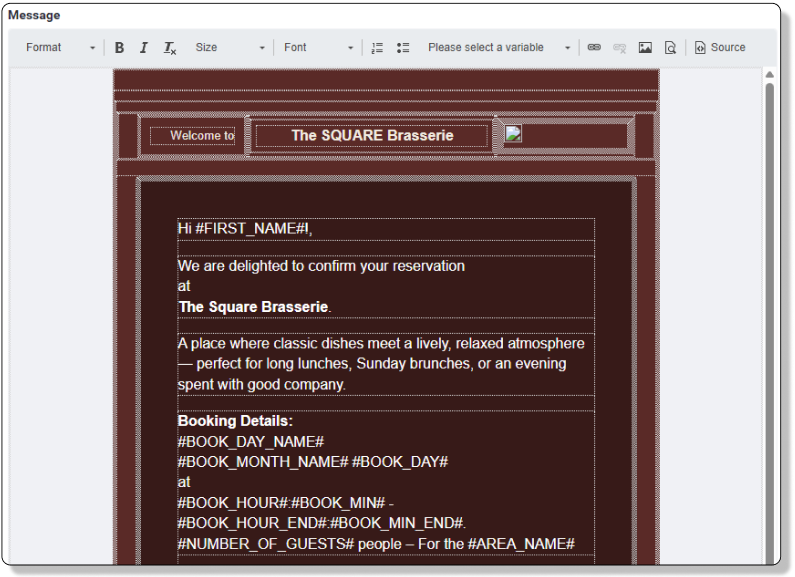Click the unlink icon
This screenshot has height=577, width=795.
(619, 48)
